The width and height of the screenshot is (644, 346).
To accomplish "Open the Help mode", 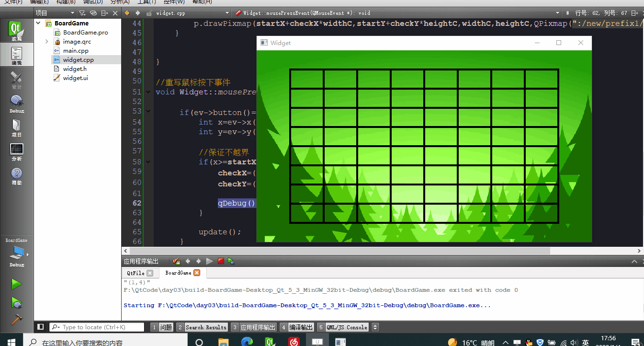I will [16, 175].
